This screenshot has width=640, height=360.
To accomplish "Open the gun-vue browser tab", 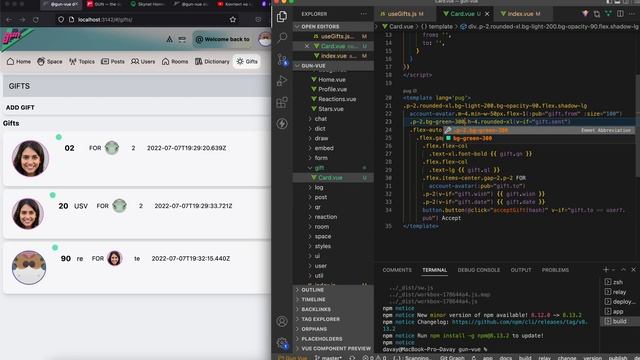I will (64, 4).
